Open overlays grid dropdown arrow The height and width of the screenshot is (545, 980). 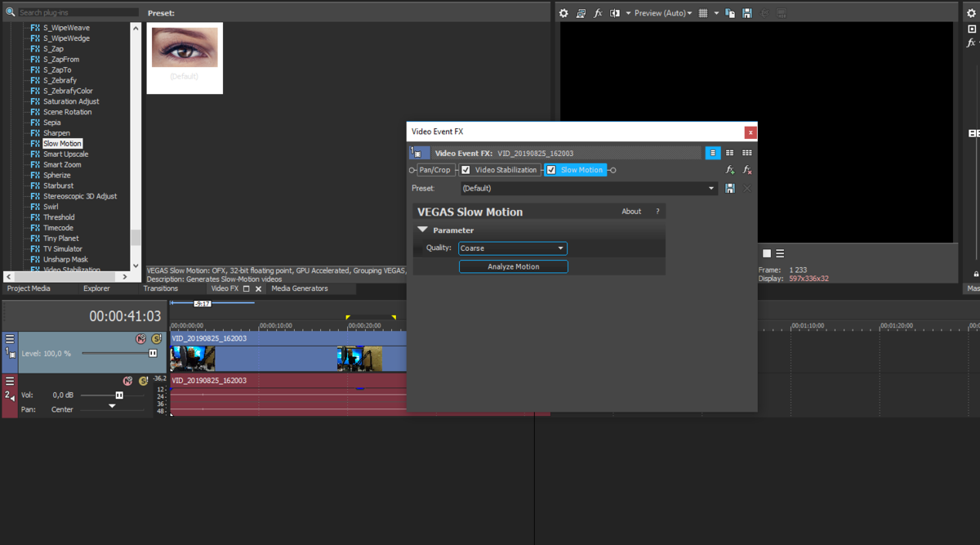point(716,13)
